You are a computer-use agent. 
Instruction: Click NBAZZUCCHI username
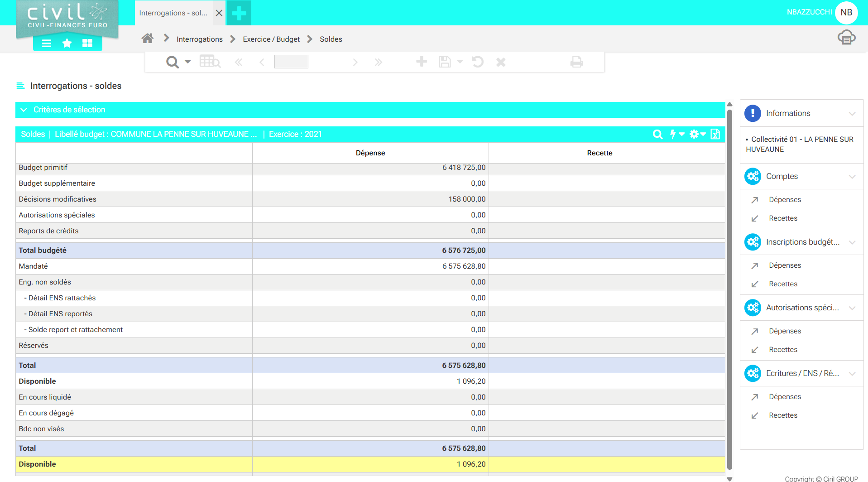click(809, 12)
